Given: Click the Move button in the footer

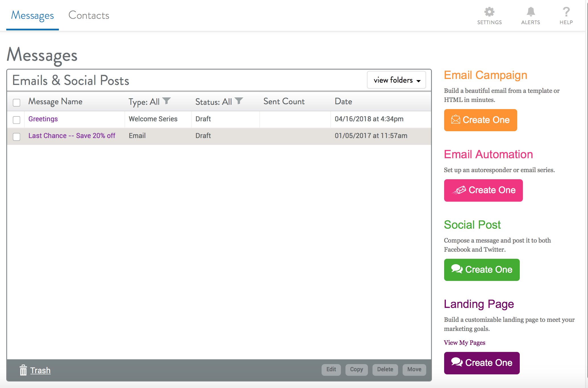Looking at the screenshot, I should 414,370.
